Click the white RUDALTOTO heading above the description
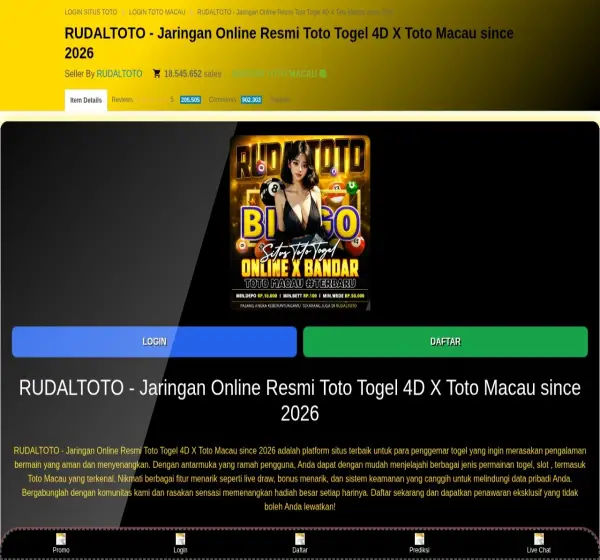Image resolution: width=600 pixels, height=560 pixels. pos(300,400)
